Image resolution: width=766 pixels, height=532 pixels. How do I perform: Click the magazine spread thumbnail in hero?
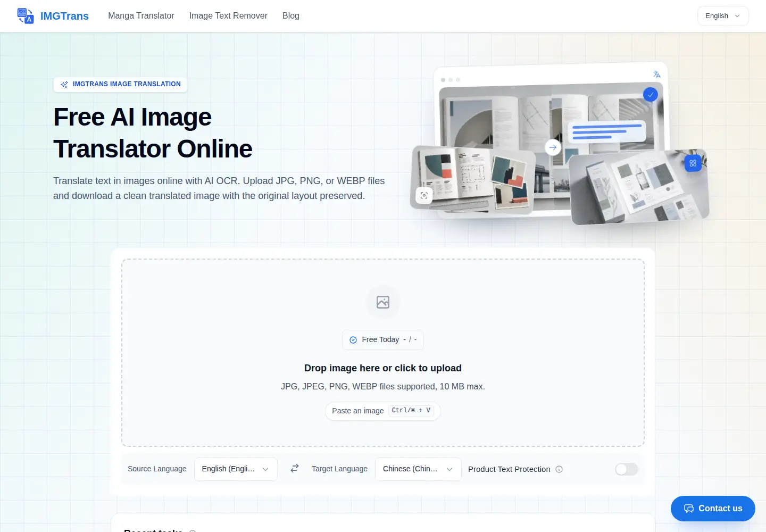(x=473, y=180)
